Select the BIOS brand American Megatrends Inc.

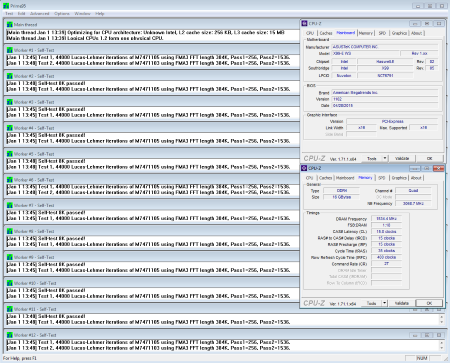pos(385,93)
